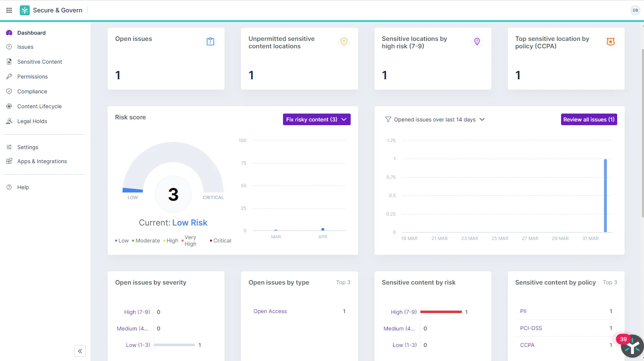This screenshot has height=361, width=644.
Task: Click the Open issues clipboard icon
Action: point(210,41)
